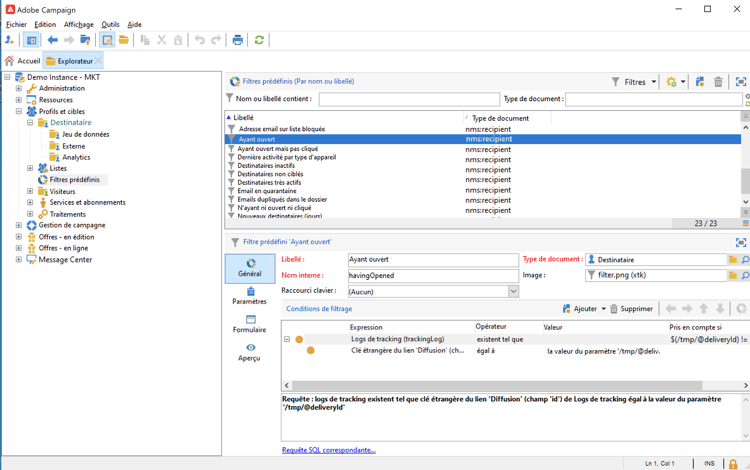Screen dimensions: 750x470
Task: Open the Outils menu
Action: click(110, 24)
